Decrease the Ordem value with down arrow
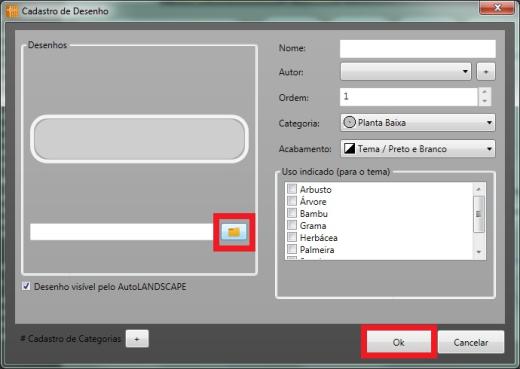 pyautogui.click(x=485, y=101)
